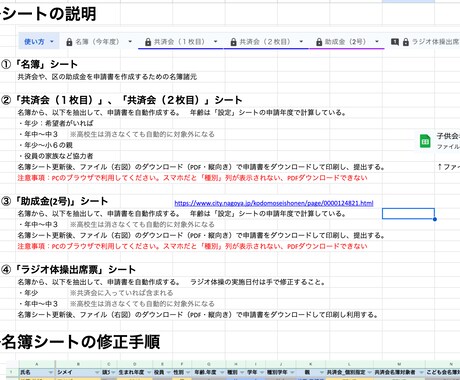Click lock icon on 助成金（2号） tab
The image size is (460, 380).
click(x=319, y=42)
